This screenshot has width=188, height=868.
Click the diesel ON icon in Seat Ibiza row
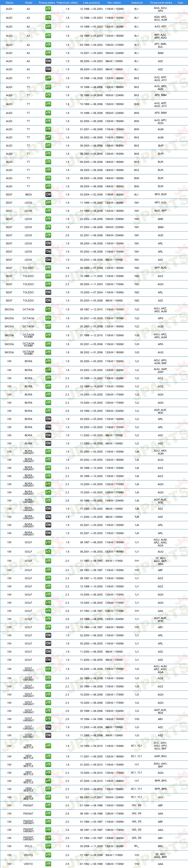tap(48, 195)
